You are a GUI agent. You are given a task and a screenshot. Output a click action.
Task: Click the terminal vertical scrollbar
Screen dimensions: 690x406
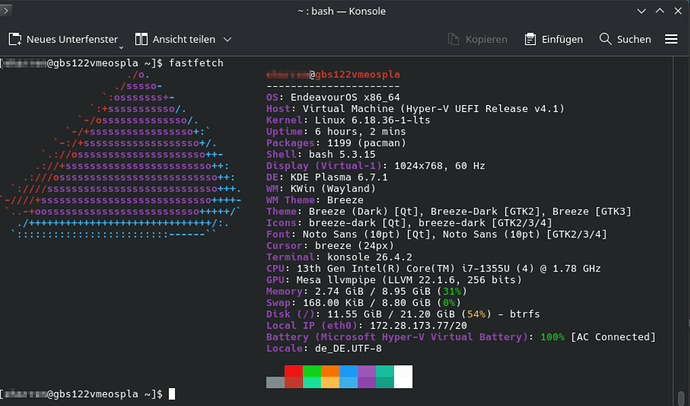point(681,231)
